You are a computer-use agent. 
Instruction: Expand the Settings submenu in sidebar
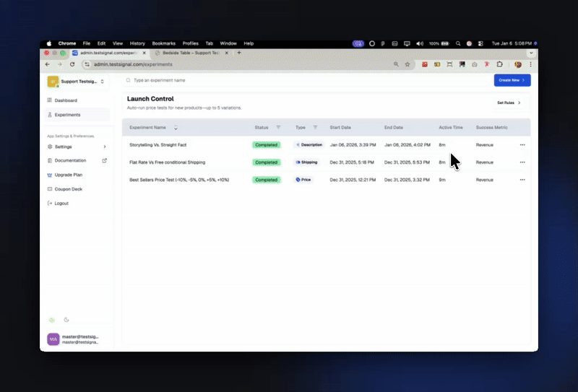pos(104,147)
